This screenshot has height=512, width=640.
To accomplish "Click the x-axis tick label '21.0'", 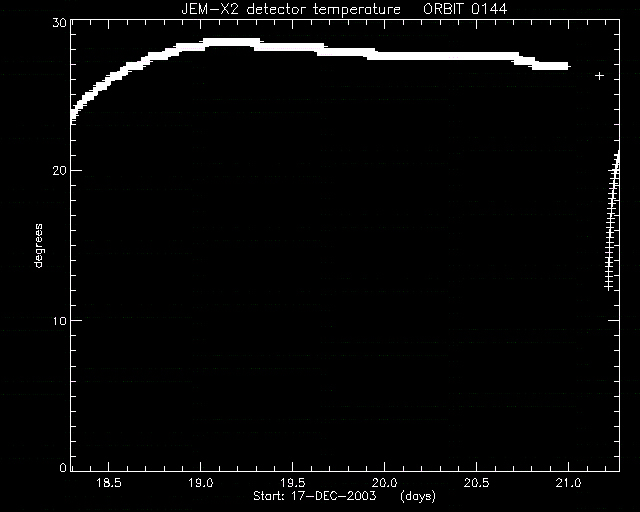I will (568, 483).
